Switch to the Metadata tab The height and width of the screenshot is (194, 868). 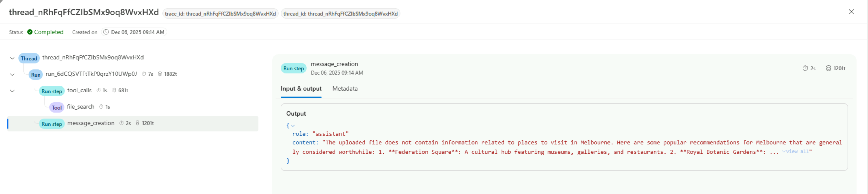(x=345, y=88)
